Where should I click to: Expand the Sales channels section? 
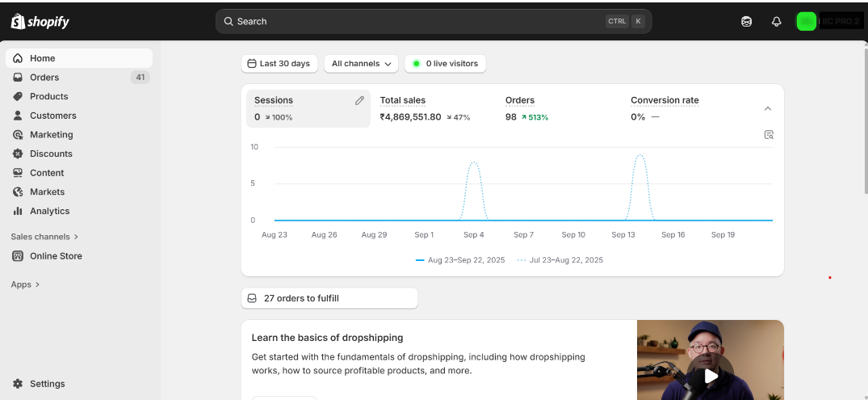coord(44,237)
